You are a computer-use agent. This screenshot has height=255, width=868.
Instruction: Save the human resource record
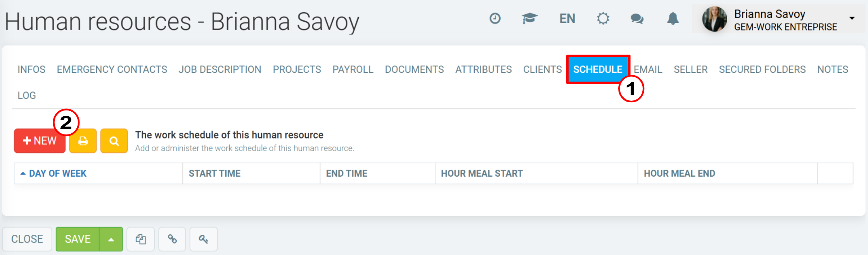pyautogui.click(x=78, y=239)
